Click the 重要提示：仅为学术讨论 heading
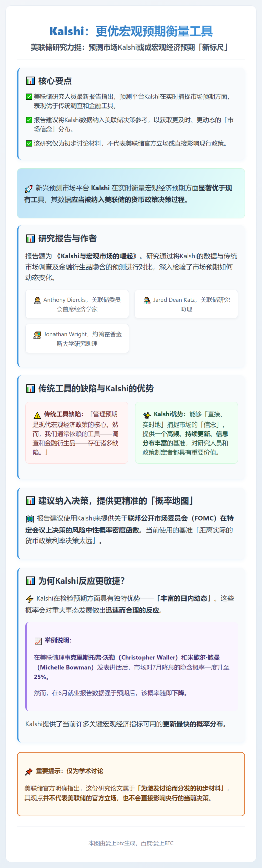Image resolution: width=262 pixels, height=868 pixels. click(70, 771)
